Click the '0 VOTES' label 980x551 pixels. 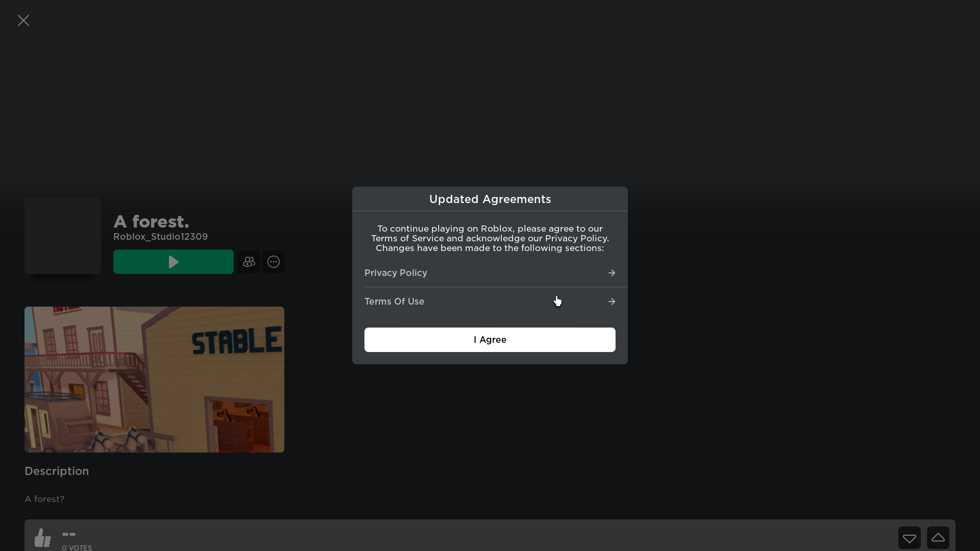click(x=77, y=547)
